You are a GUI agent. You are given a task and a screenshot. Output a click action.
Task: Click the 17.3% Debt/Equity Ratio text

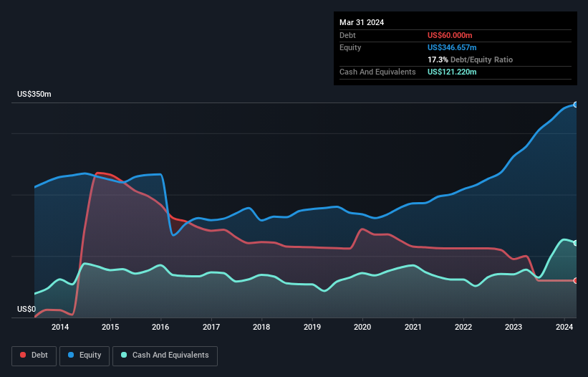[470, 59]
